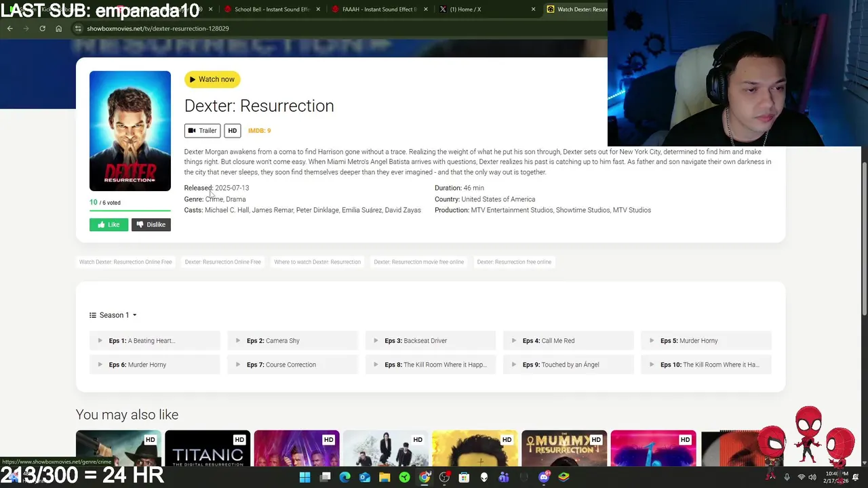Click tag Dexter: Resurrection movie free online

(418, 262)
